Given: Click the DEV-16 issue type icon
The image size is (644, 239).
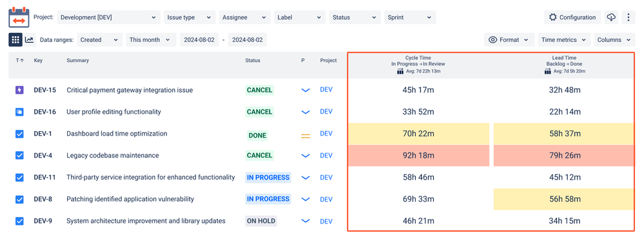Looking at the screenshot, I should point(19,112).
